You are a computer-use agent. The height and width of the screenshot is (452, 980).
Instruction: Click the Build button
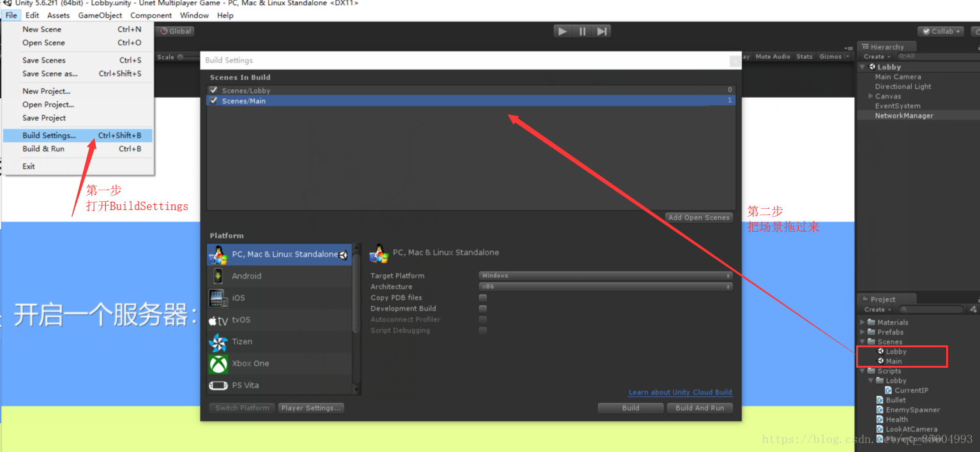pyautogui.click(x=631, y=408)
